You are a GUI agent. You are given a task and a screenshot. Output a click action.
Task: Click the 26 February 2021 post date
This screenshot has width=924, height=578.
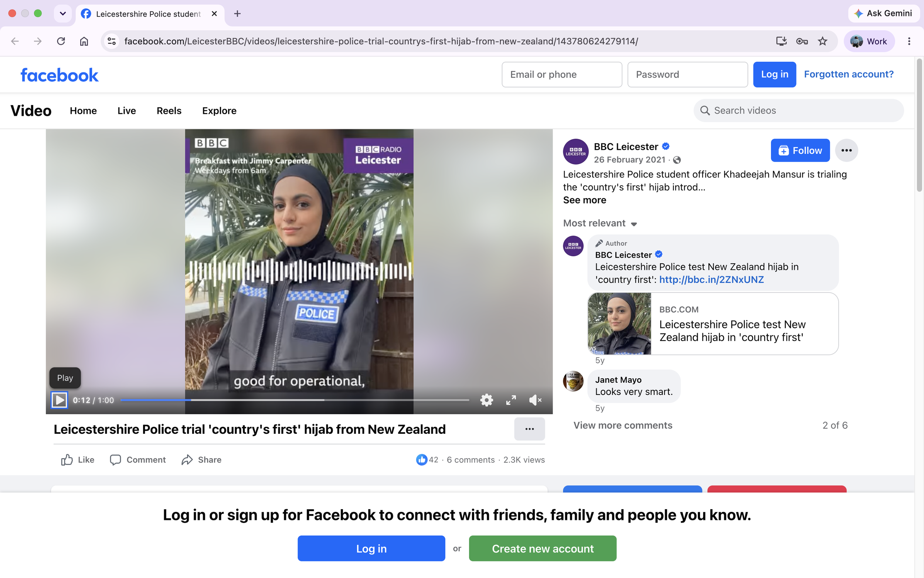point(629,159)
